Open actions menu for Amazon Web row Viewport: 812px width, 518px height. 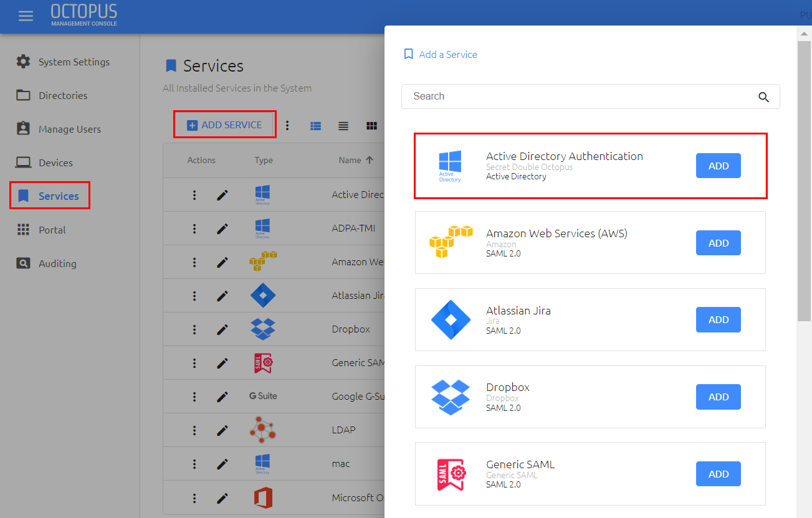tap(194, 262)
